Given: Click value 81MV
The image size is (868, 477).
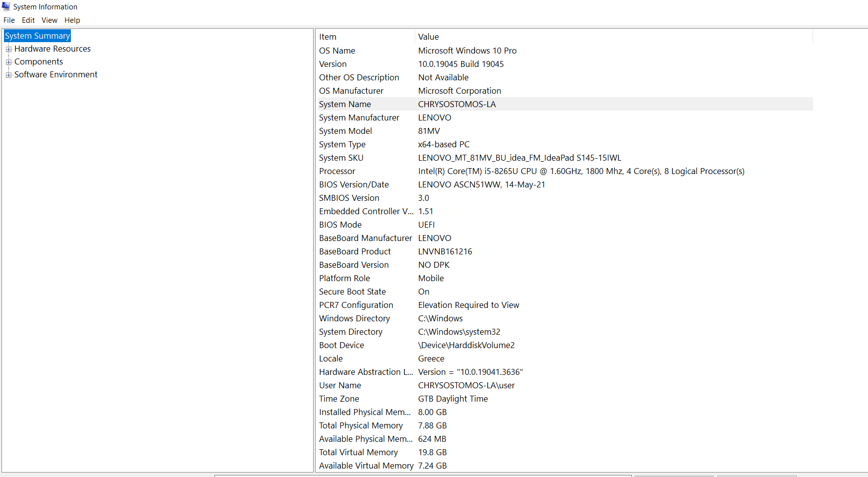Looking at the screenshot, I should 429,131.
